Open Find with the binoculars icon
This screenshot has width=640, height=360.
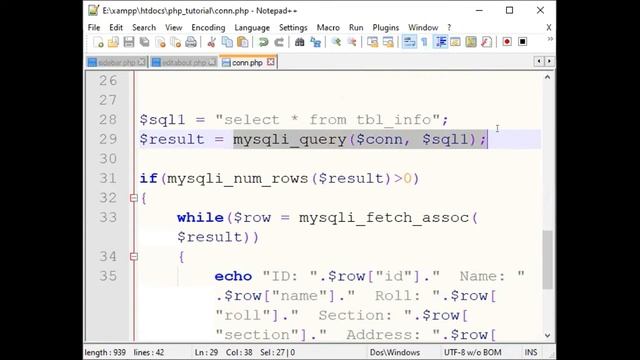pos(300,42)
